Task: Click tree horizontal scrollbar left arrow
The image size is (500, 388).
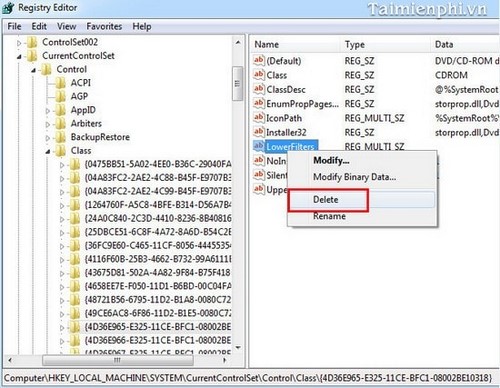Action: click(10, 360)
